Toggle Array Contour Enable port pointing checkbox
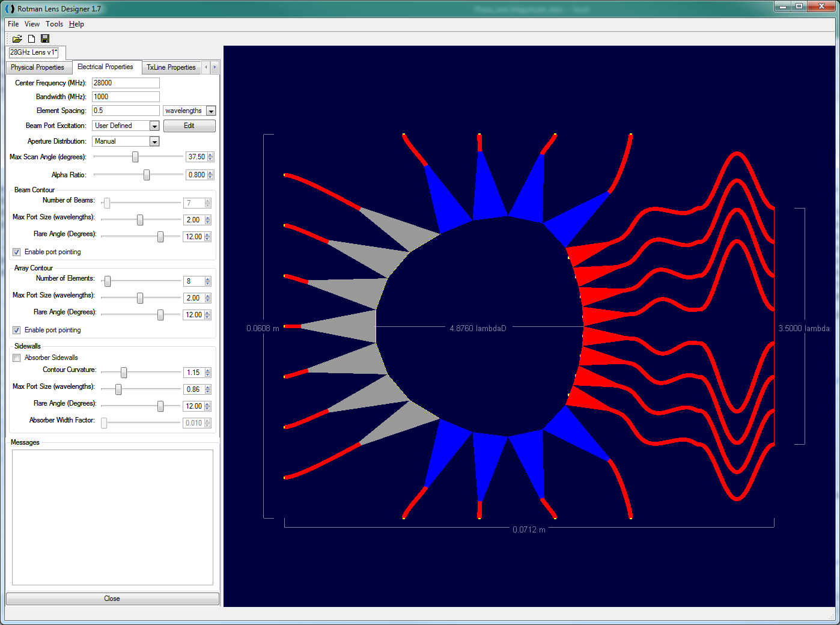This screenshot has width=840, height=625. 17,330
